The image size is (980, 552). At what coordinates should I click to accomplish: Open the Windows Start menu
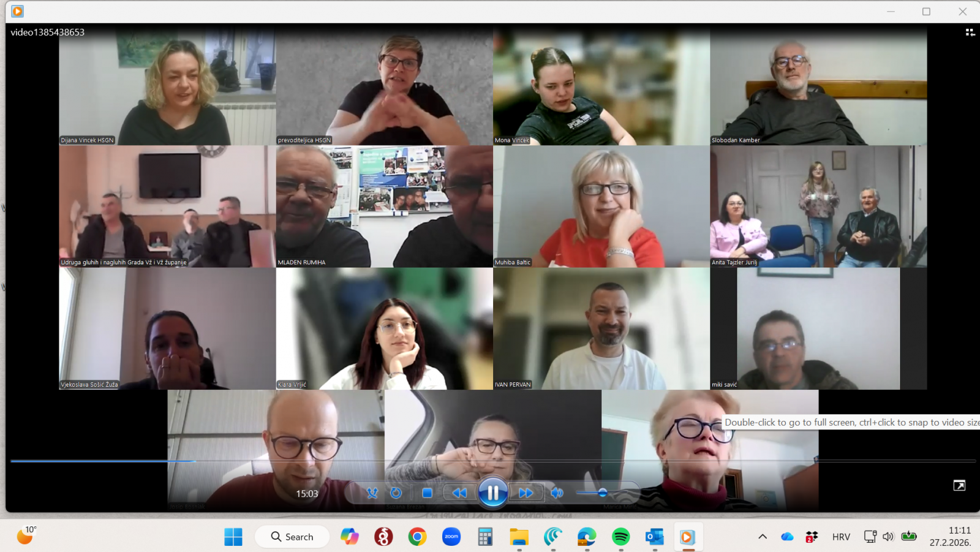(x=233, y=537)
